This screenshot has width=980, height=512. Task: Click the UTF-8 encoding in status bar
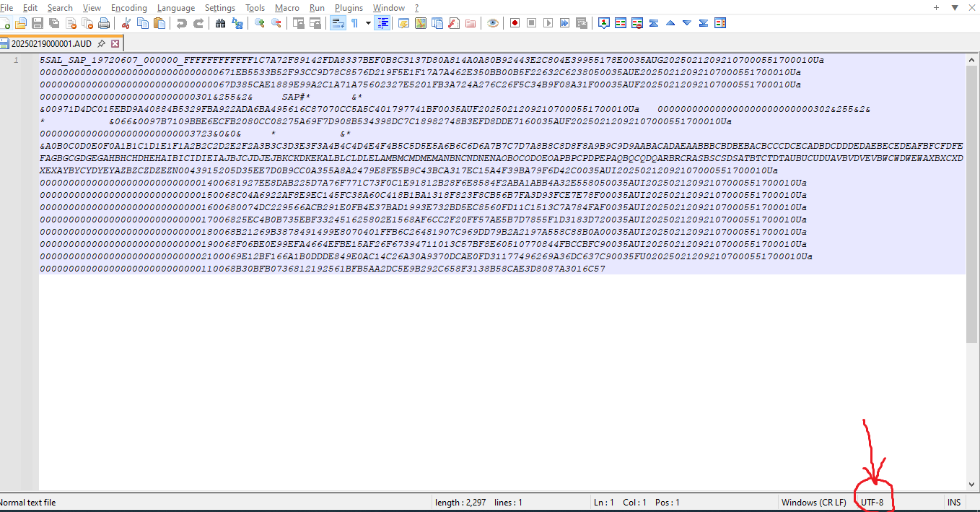click(x=872, y=503)
